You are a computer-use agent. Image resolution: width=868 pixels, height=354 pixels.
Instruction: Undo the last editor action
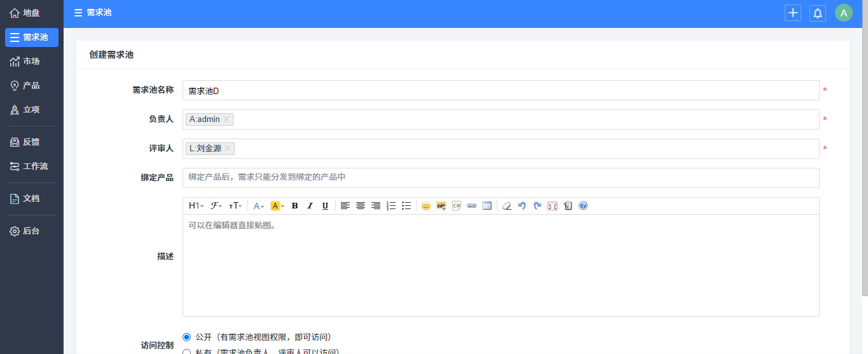(x=522, y=206)
